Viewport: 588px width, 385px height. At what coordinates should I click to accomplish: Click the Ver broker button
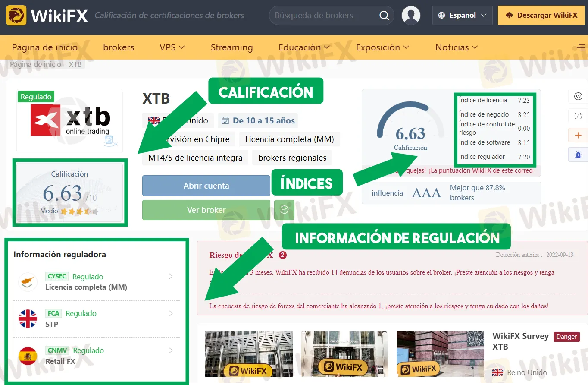(206, 210)
